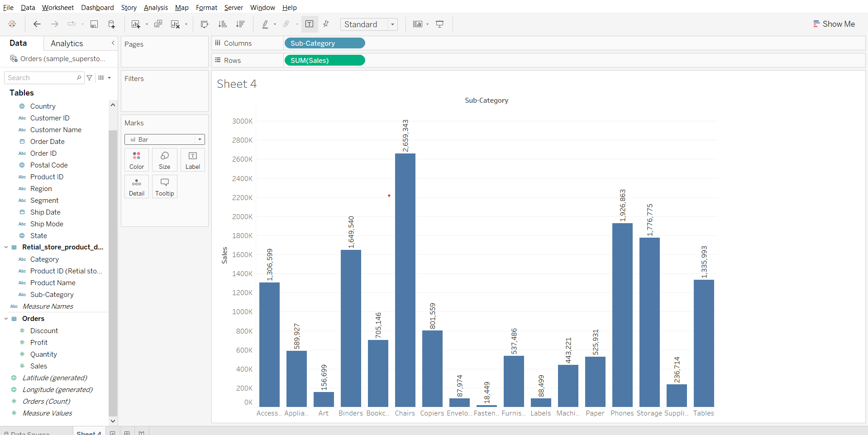Click the Swap Rows and Columns icon
Screen dimensions: 868x435
point(205,24)
